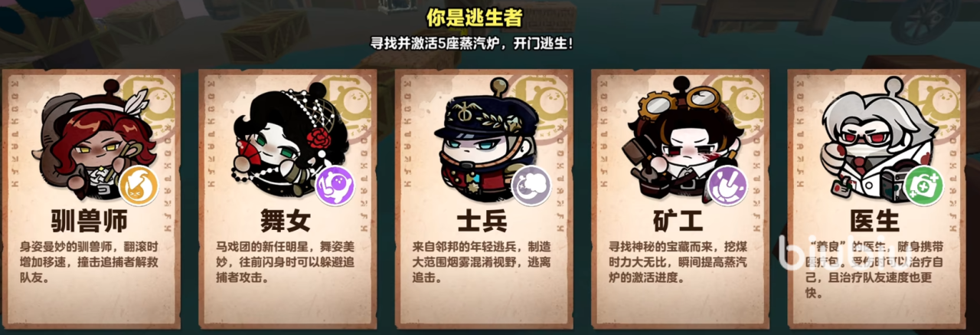Choose the 士兵 name label
This screenshot has height=335, width=980.
tap(482, 222)
